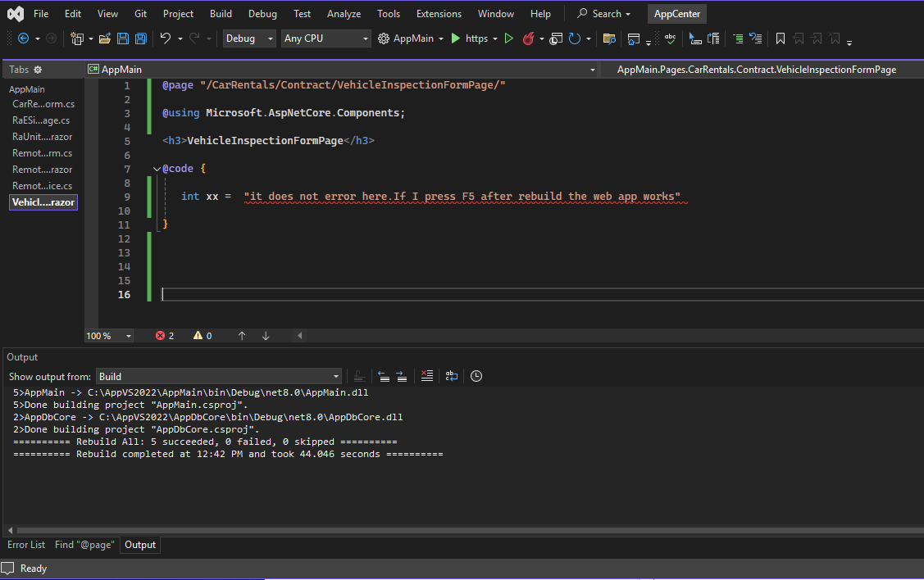Screen dimensions: 924x580
Task: Click the yellow warning count indicator
Action: pos(203,336)
